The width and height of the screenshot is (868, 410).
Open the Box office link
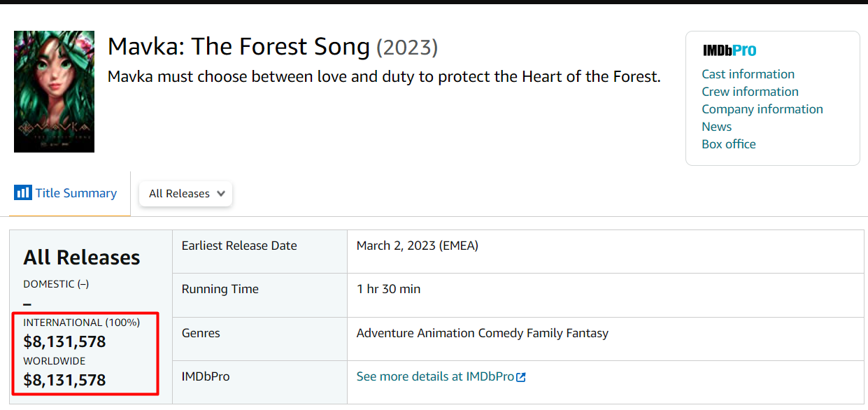tap(729, 144)
